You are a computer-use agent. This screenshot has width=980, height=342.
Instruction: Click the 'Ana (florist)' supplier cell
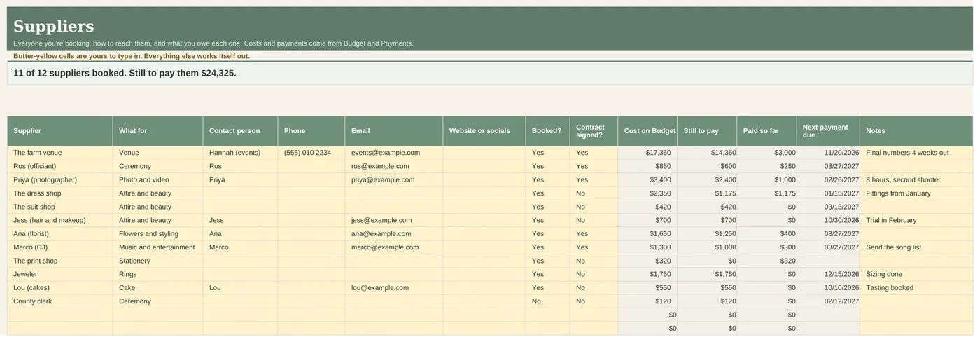coord(60,234)
